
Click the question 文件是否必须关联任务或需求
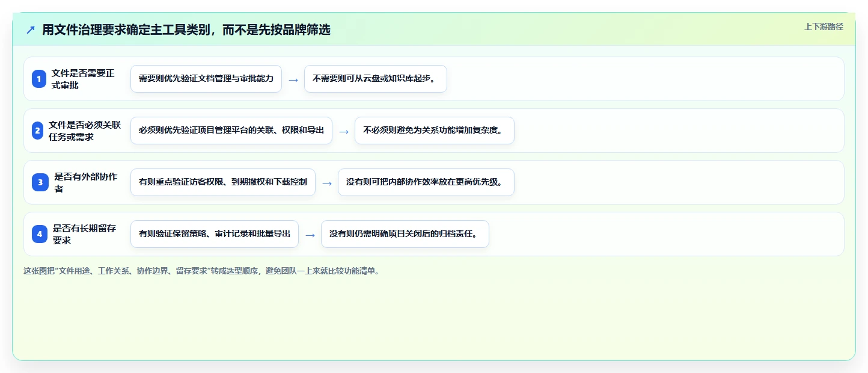pyautogui.click(x=85, y=131)
